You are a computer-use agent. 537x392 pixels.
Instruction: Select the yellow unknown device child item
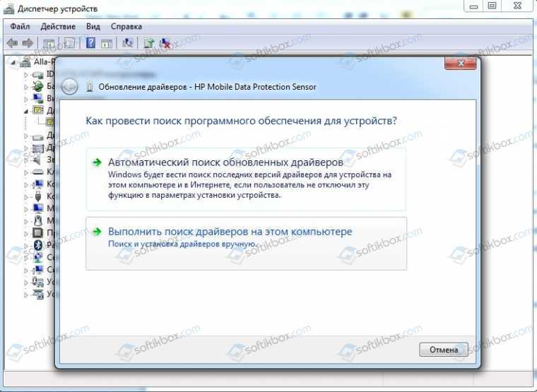(50, 122)
